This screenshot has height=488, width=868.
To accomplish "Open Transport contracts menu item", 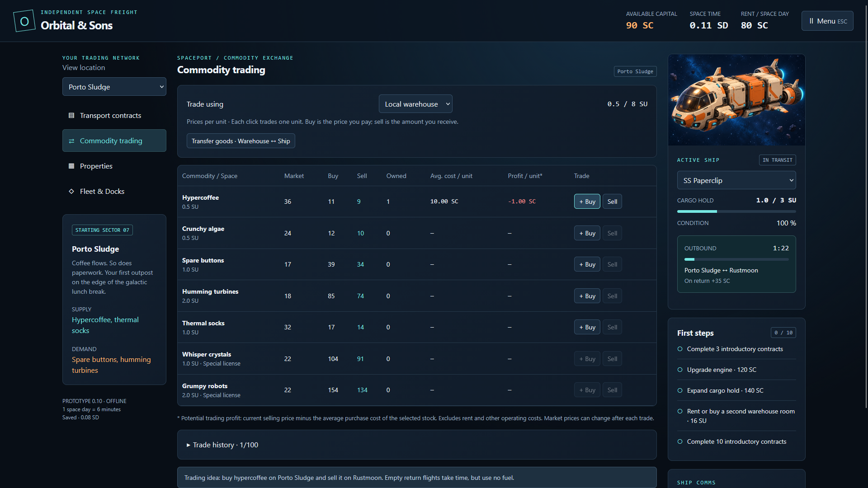I will pyautogui.click(x=114, y=116).
